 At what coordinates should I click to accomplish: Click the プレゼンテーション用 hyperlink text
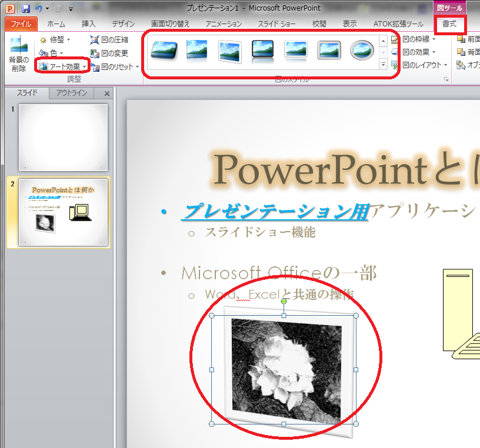275,212
